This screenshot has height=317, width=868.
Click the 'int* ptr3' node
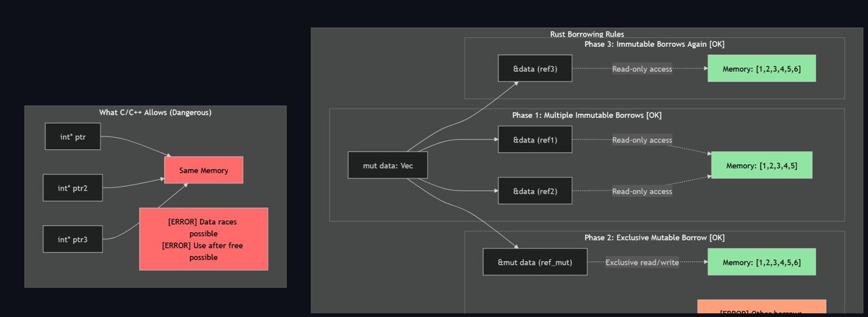pos(73,239)
